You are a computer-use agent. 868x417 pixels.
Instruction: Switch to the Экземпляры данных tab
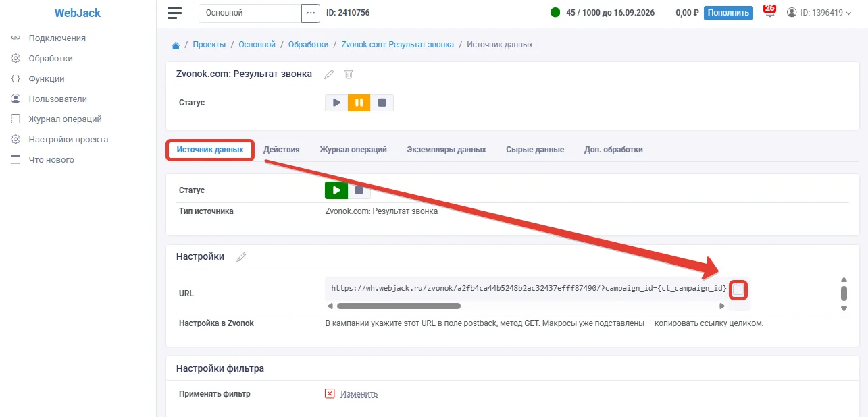click(x=446, y=150)
